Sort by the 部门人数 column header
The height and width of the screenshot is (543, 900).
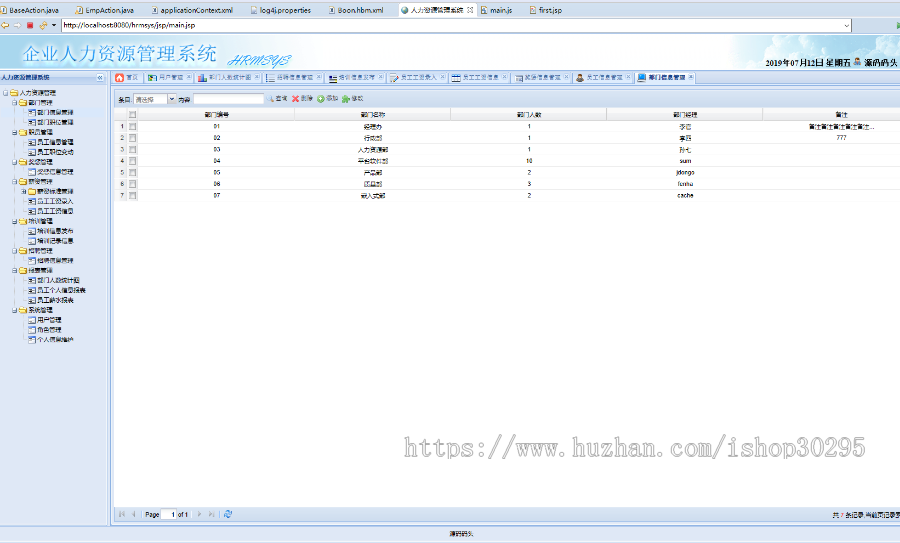529,115
